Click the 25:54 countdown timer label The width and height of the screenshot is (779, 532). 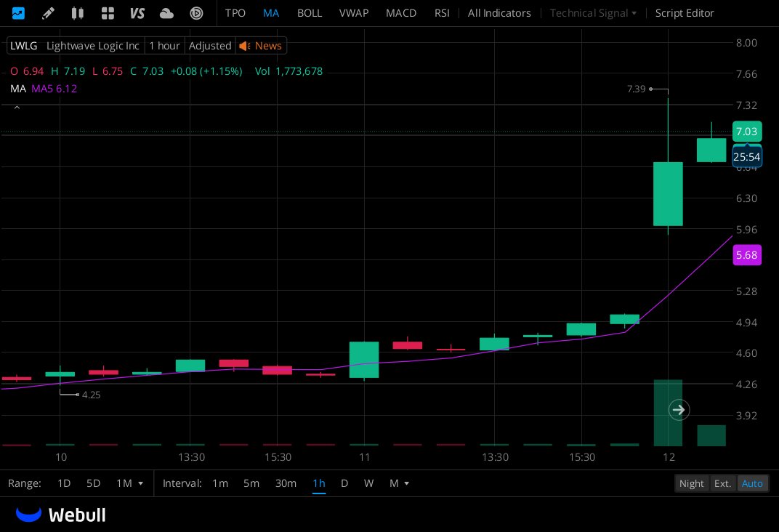[747, 157]
